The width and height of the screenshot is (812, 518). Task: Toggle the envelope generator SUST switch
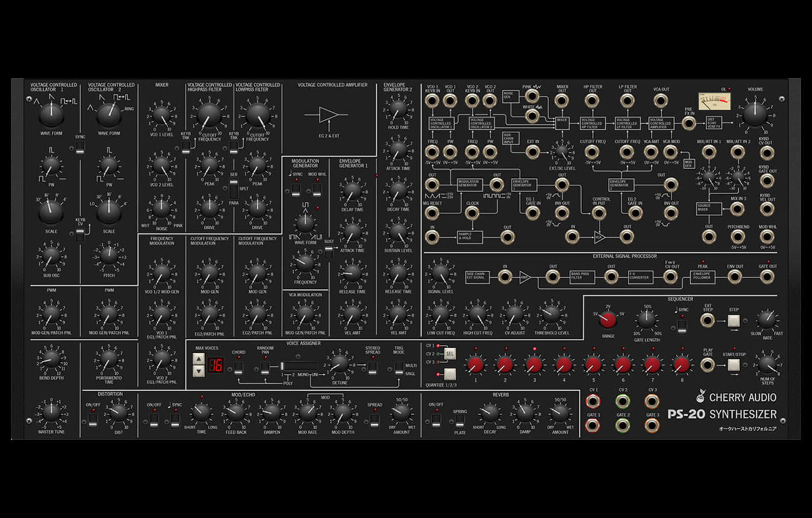point(328,252)
